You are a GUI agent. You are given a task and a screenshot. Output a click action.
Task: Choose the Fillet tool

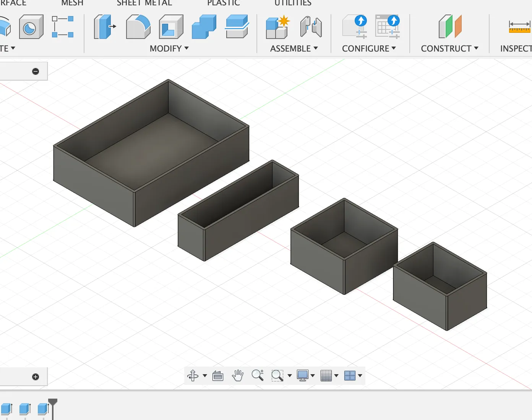pyautogui.click(x=138, y=27)
